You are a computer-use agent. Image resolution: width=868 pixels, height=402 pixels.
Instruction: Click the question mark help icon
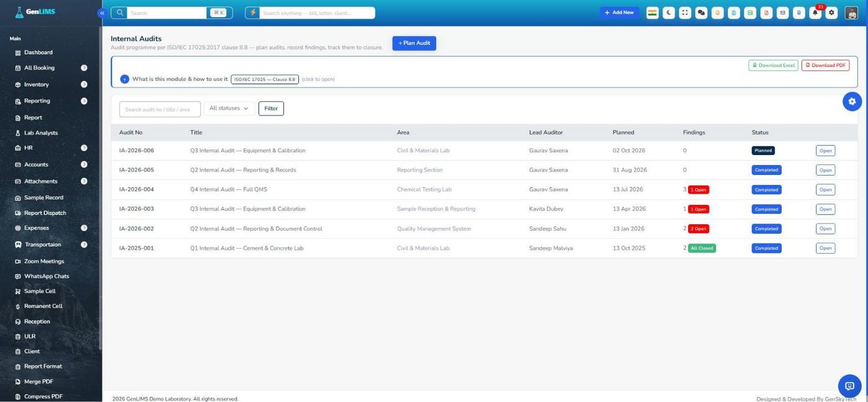tap(125, 79)
